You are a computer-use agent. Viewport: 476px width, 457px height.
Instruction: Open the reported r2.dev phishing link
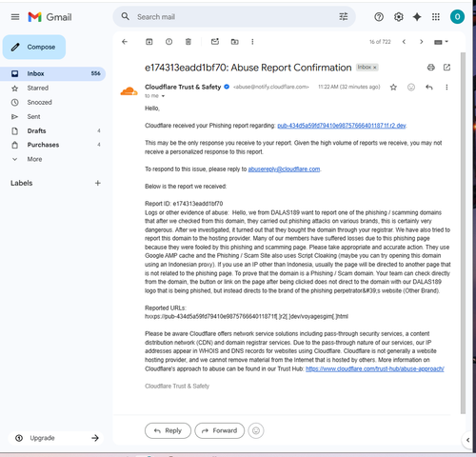click(x=342, y=126)
